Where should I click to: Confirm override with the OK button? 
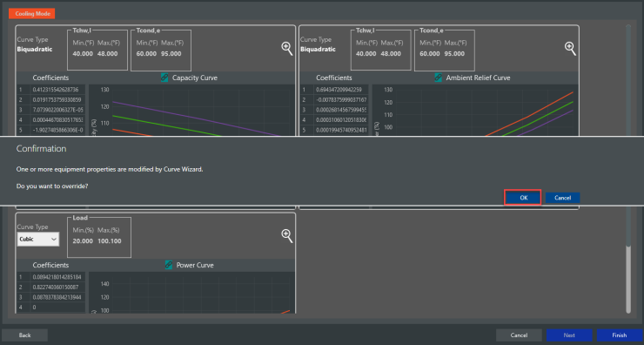[x=523, y=198]
